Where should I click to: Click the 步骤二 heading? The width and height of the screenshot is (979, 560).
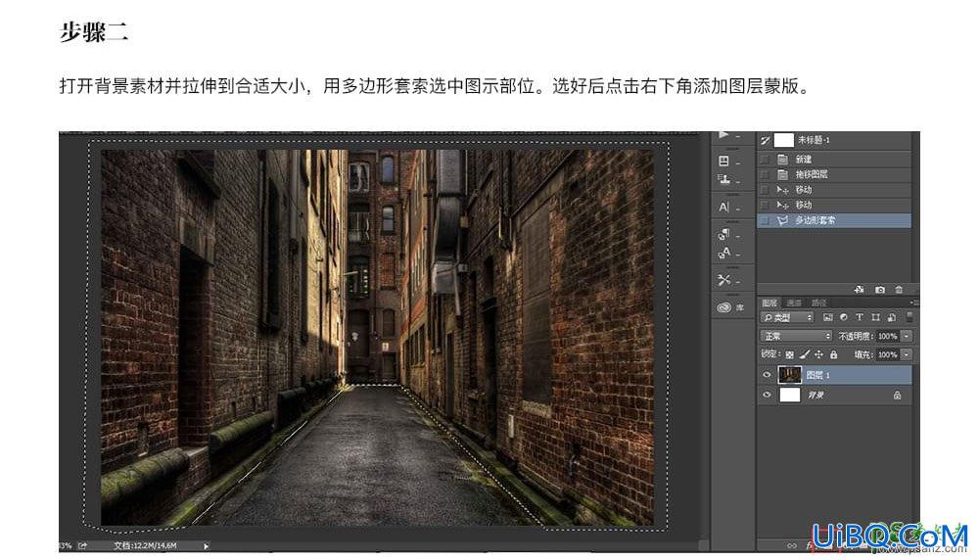(x=94, y=32)
